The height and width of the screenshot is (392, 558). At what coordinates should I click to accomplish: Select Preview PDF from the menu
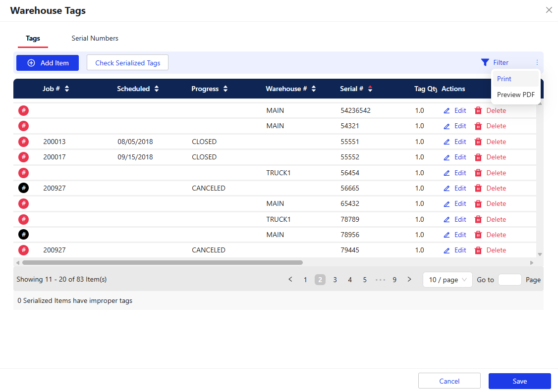(x=515, y=95)
